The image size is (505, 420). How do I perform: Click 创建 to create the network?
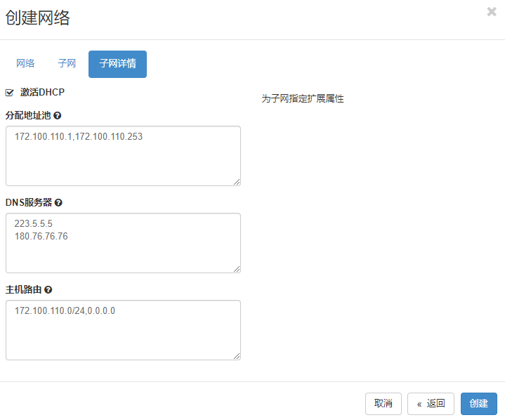pos(478,404)
